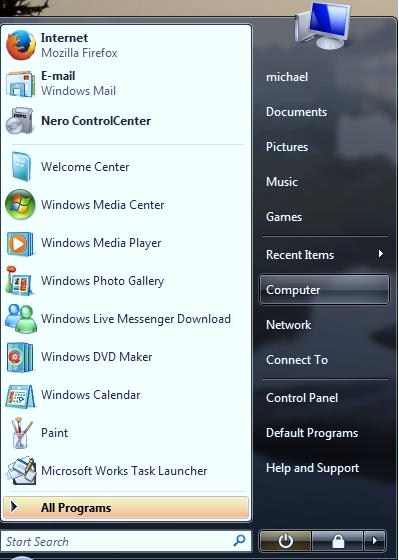
Task: Open the Internet Mozilla Firefox entry
Action: [x=126, y=45]
